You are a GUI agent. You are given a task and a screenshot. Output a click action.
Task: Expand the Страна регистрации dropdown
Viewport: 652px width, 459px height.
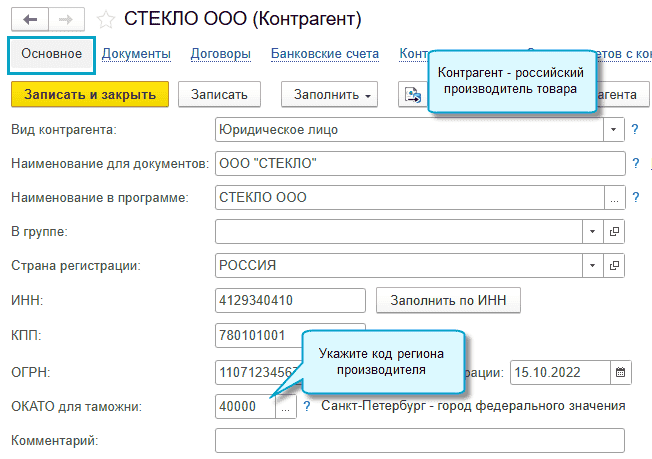pos(592,266)
